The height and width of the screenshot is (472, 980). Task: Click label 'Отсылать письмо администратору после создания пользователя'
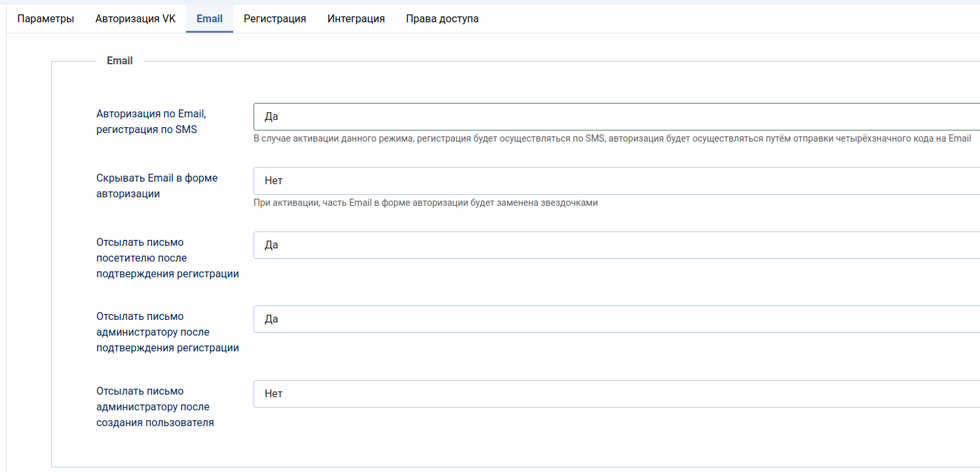tap(155, 407)
